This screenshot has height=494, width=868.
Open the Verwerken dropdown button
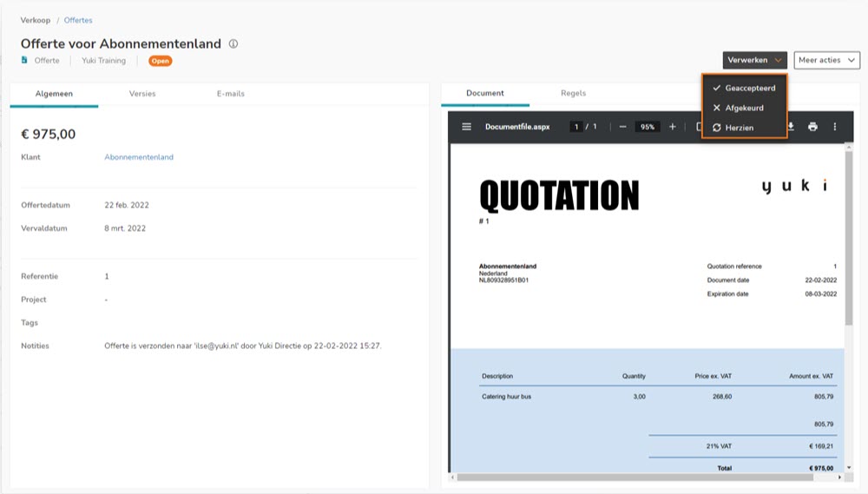tap(754, 60)
